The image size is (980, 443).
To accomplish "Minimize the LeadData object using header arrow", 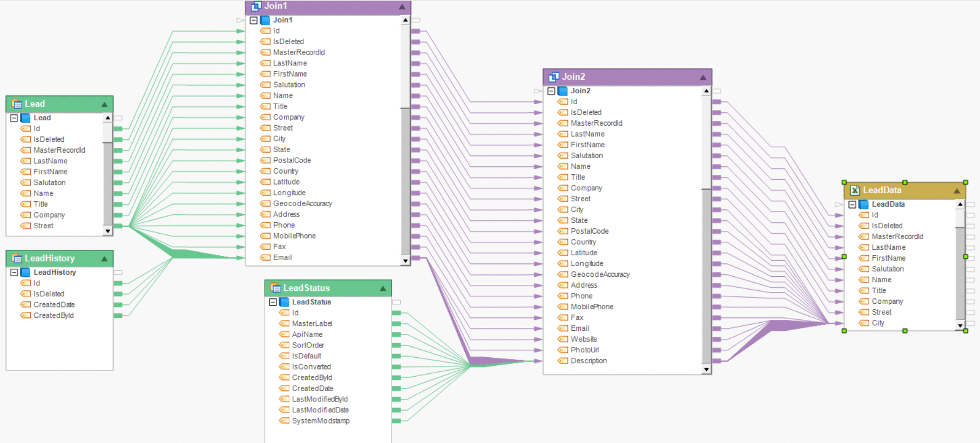I will [x=956, y=190].
